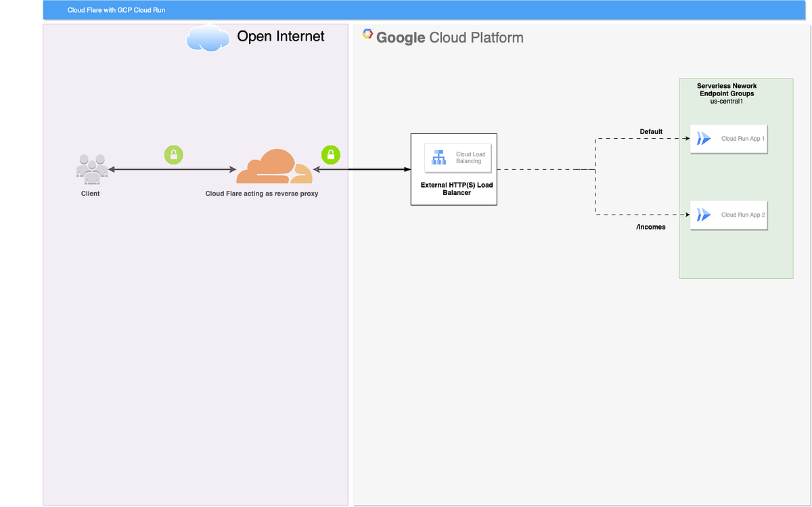812x507 pixels.
Task: Select the Open Internet purple region background
Action: click(195, 338)
